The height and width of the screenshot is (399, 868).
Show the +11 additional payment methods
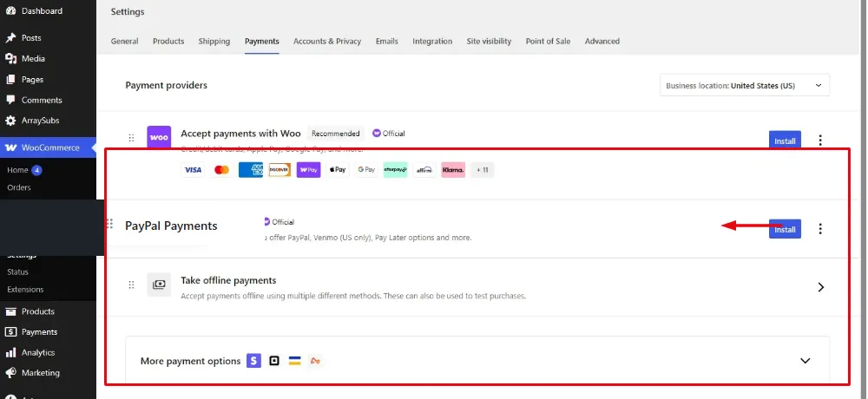click(x=482, y=170)
